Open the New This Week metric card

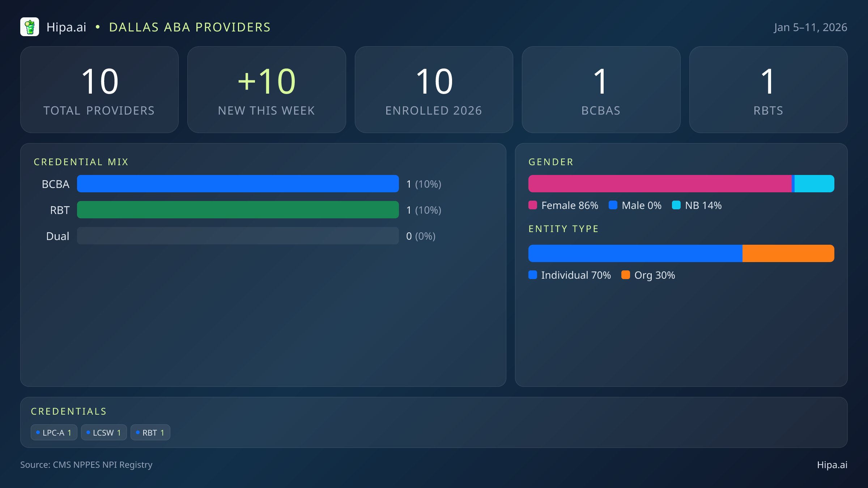coord(267,89)
